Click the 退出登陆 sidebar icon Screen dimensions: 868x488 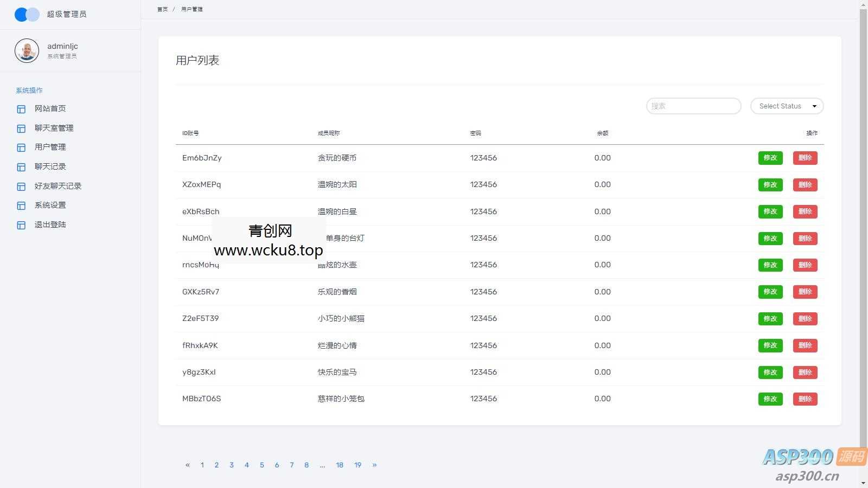[21, 225]
